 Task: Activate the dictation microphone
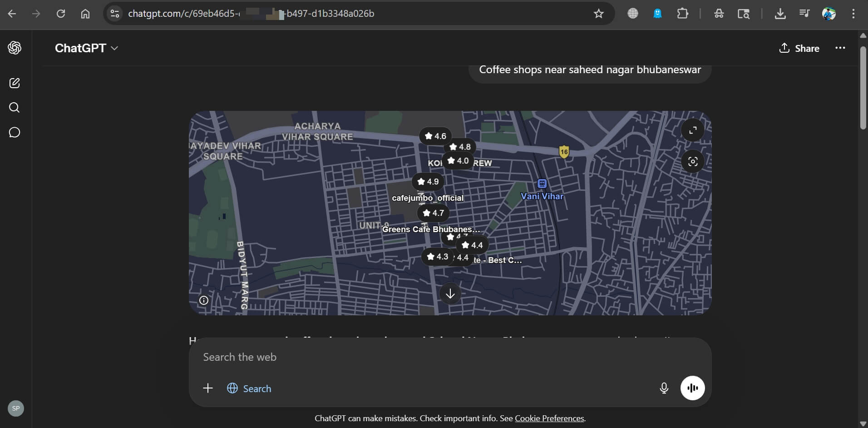(663, 388)
